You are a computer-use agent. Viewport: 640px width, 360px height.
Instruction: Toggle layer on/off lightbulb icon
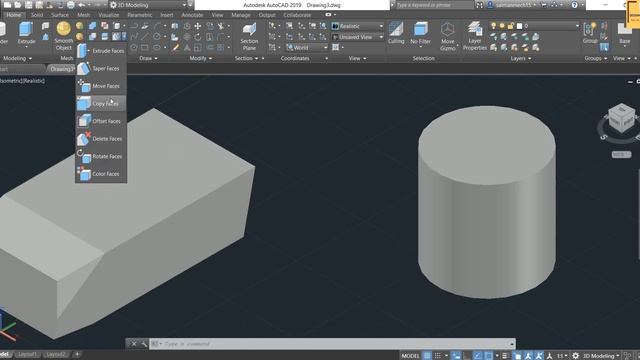[493, 26]
